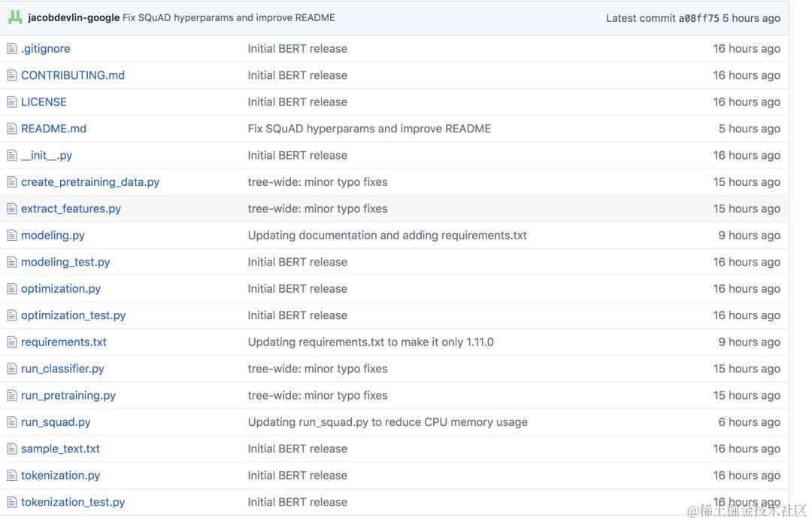The width and height of the screenshot is (812, 523).
Task: Click '16 hours ago' in .gitignore row
Action: click(747, 49)
